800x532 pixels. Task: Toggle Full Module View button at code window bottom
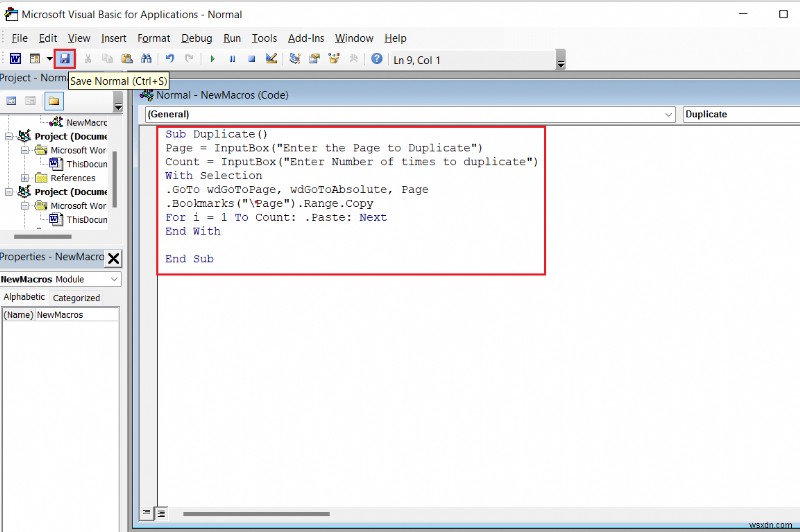(161, 513)
